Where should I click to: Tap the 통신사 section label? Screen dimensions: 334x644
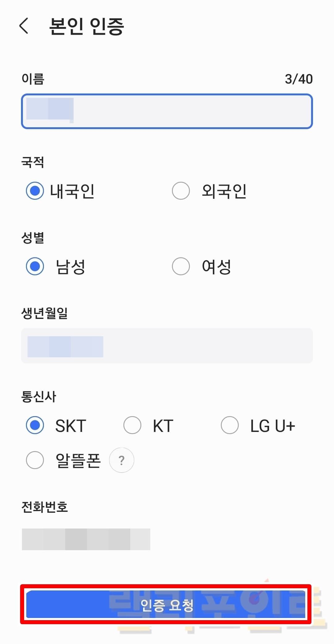pyautogui.click(x=39, y=397)
